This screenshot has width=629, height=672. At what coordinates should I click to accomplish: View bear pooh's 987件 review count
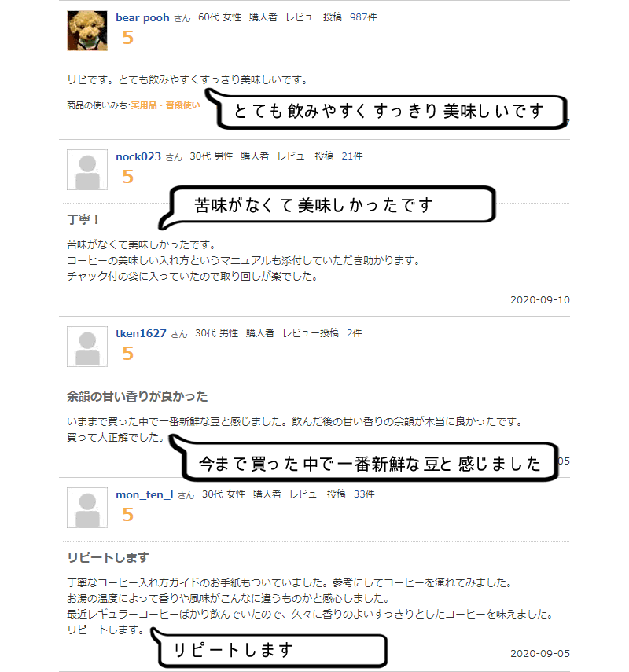click(363, 17)
